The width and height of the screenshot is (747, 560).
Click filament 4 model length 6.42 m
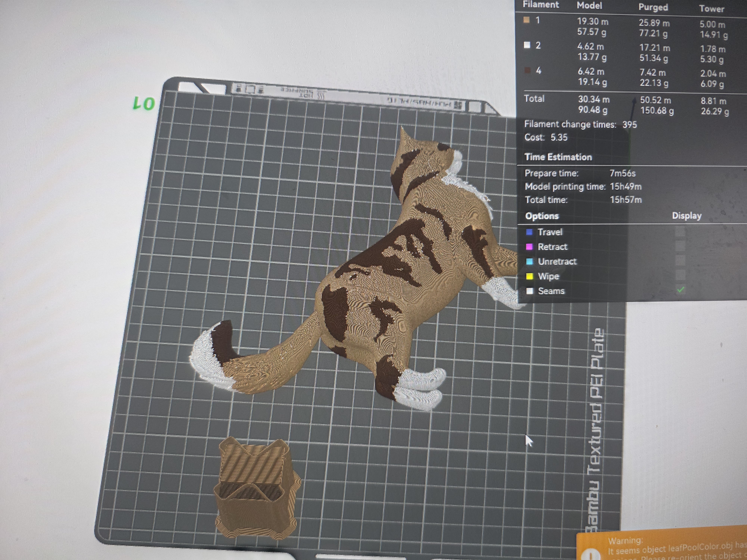pyautogui.click(x=591, y=71)
